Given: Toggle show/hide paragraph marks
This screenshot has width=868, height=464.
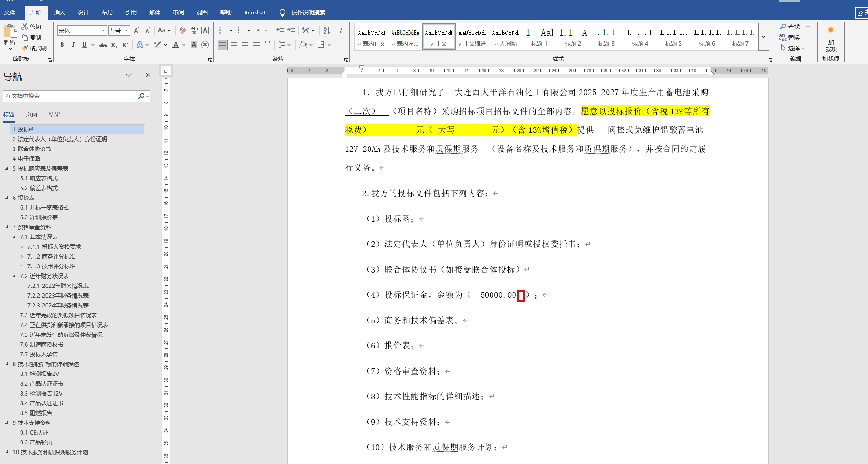Looking at the screenshot, I should pyautogui.click(x=342, y=30).
